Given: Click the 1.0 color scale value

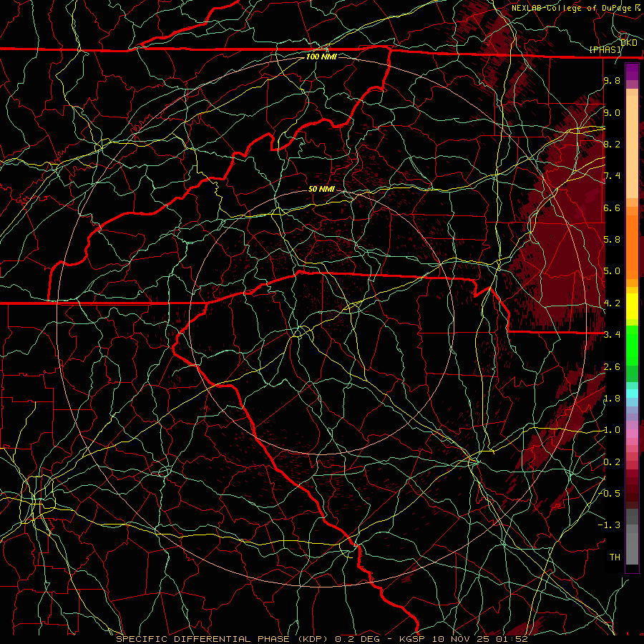Looking at the screenshot, I should click(612, 430).
